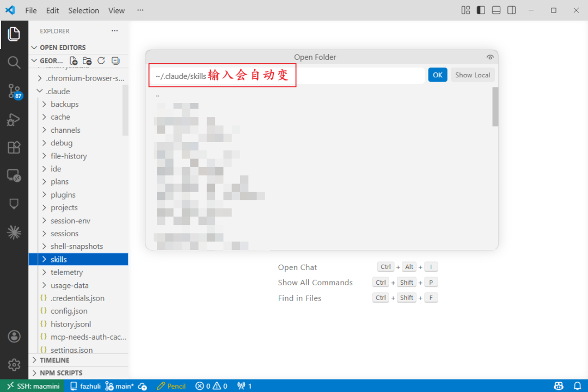Click New Folder icon in explorer header

pyautogui.click(x=87, y=61)
